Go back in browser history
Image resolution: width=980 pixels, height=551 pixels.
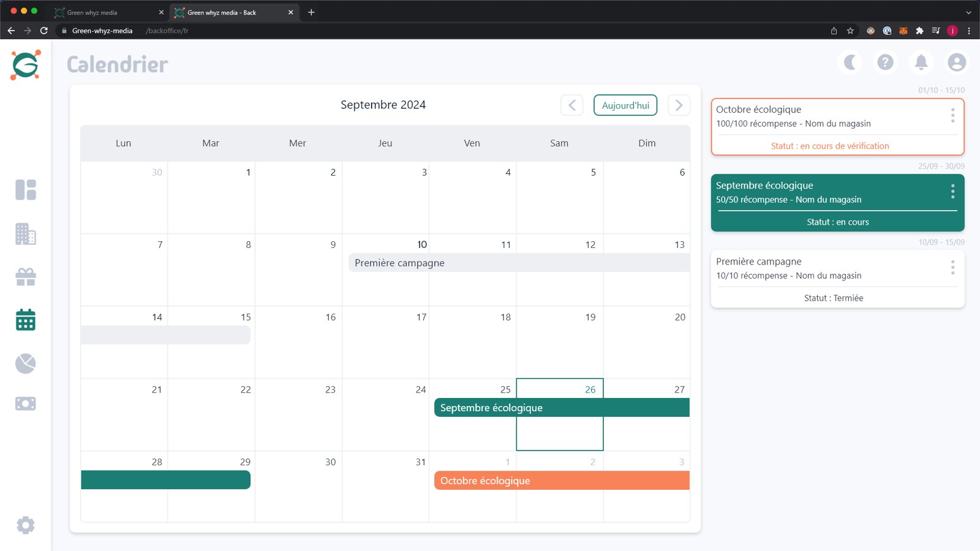pos(11,31)
